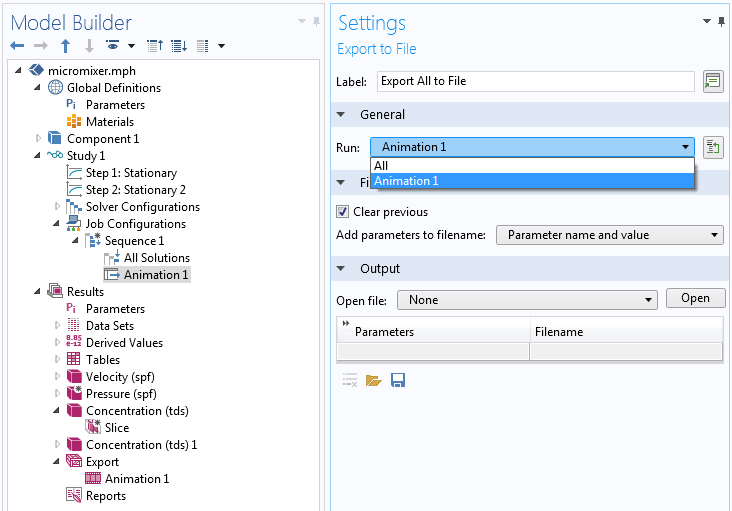The height and width of the screenshot is (511, 732).
Task: Click the forward arrow in Model Builder toolbar
Action: tap(41, 46)
